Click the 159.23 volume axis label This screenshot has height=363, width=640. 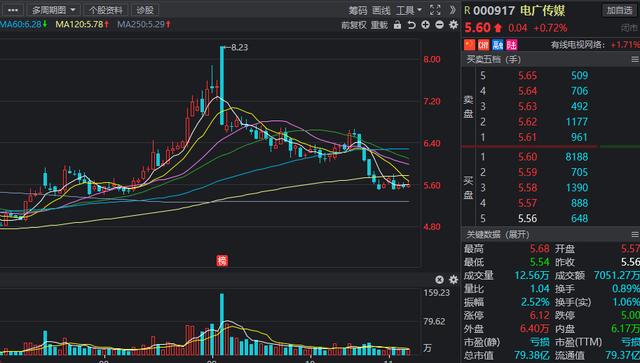[x=436, y=293]
